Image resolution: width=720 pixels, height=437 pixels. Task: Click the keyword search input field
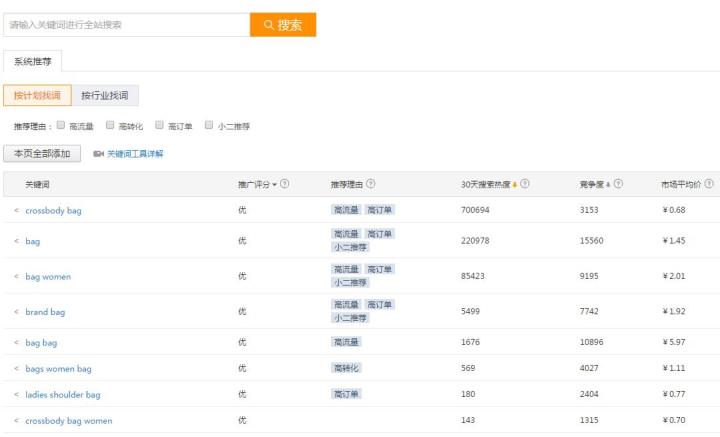[126, 25]
